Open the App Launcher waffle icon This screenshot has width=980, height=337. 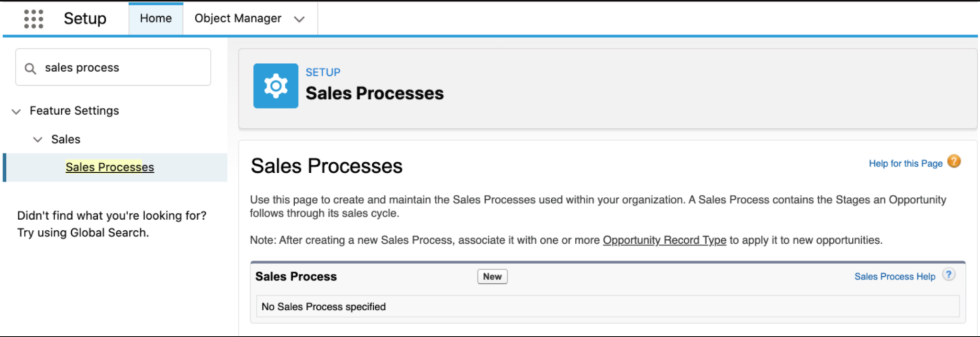(33, 18)
